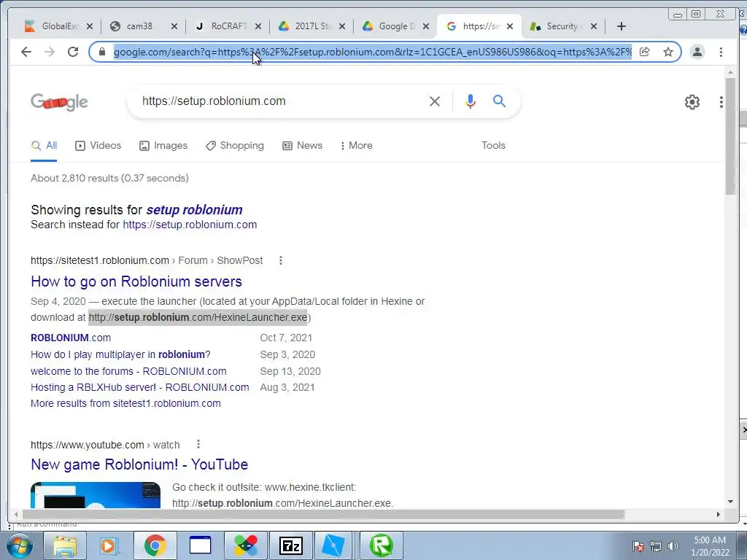Image resolution: width=747 pixels, height=560 pixels.
Task: Click the YouTube video thumbnail
Action: click(96, 495)
